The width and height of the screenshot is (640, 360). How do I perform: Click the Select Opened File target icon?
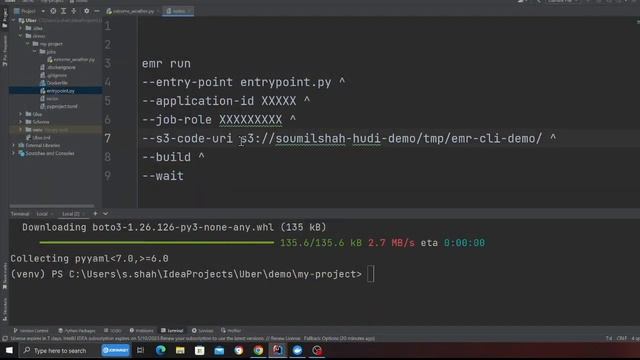coord(53,11)
